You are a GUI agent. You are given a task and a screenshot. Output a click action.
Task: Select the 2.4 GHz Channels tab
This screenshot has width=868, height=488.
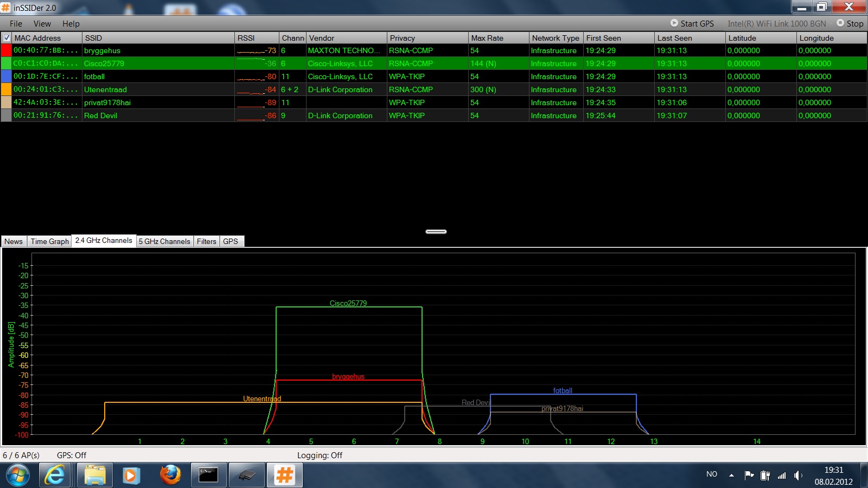coord(104,240)
